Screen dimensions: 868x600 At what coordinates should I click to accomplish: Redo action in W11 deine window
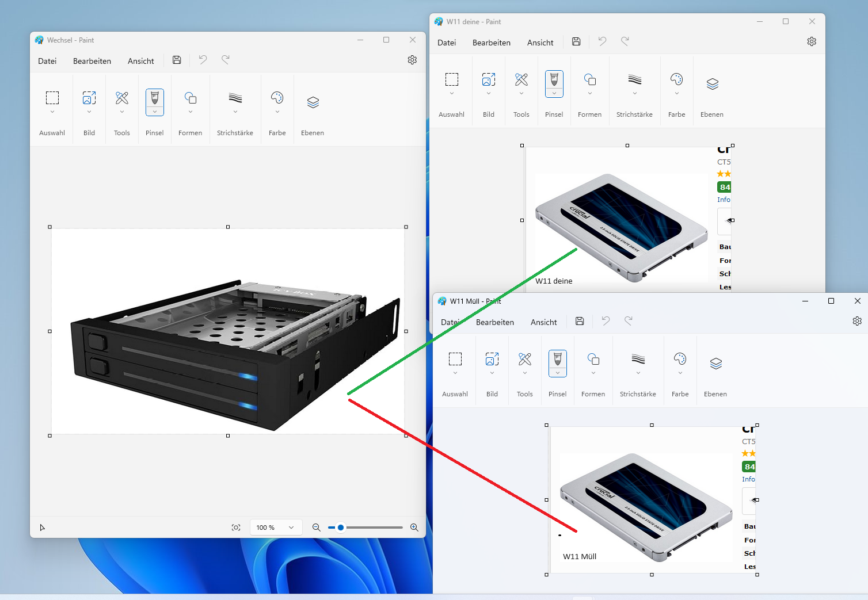pos(625,41)
